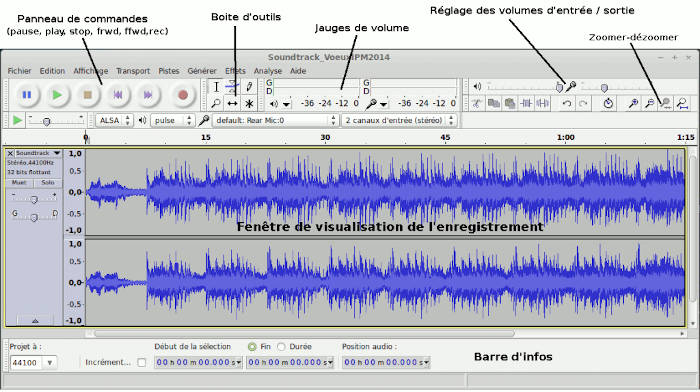Click the horizontal scrollbar below the tracks

click(x=304, y=333)
